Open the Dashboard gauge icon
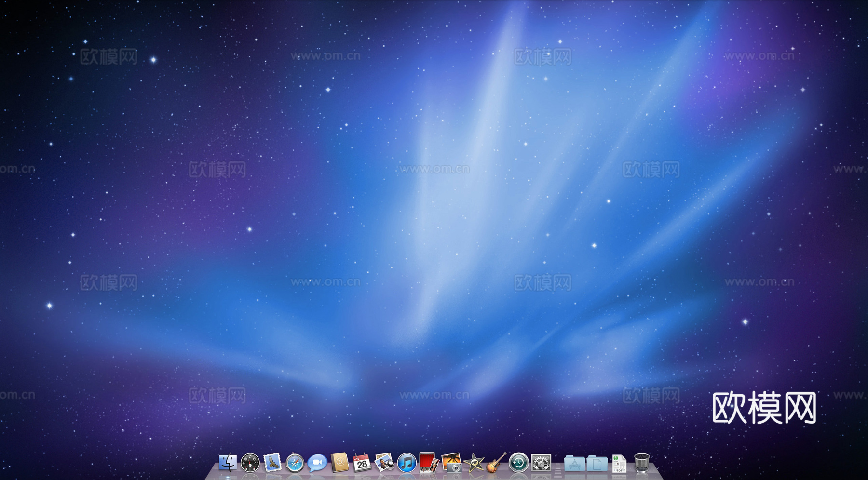Screen dimensions: 868x480 pyautogui.click(x=250, y=463)
